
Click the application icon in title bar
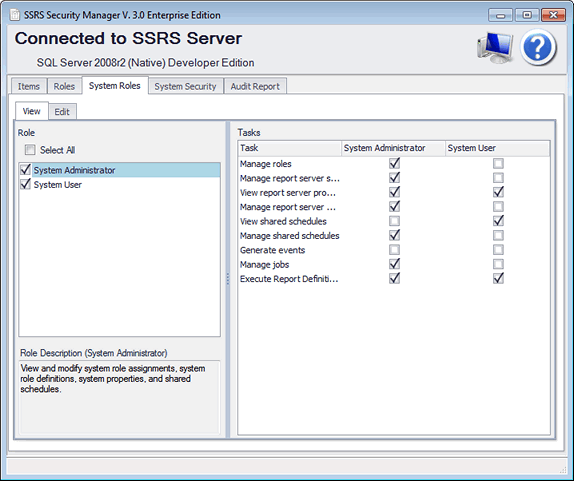(15, 15)
